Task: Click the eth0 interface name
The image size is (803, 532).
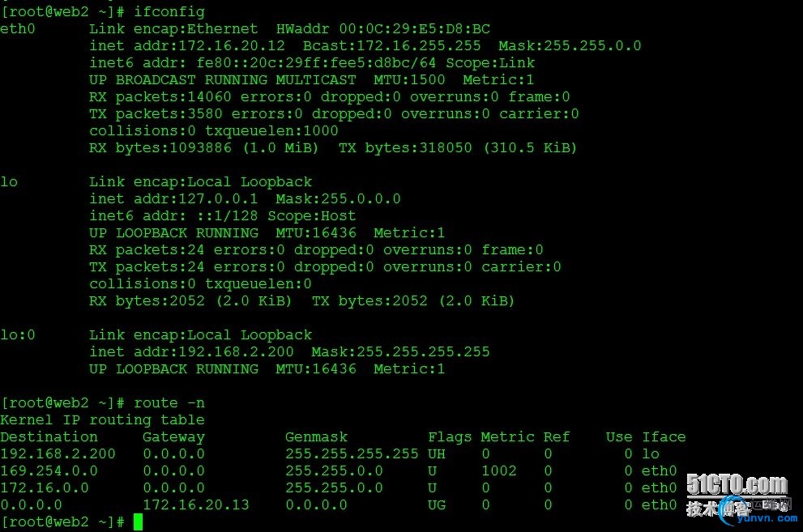Action: click(17, 28)
